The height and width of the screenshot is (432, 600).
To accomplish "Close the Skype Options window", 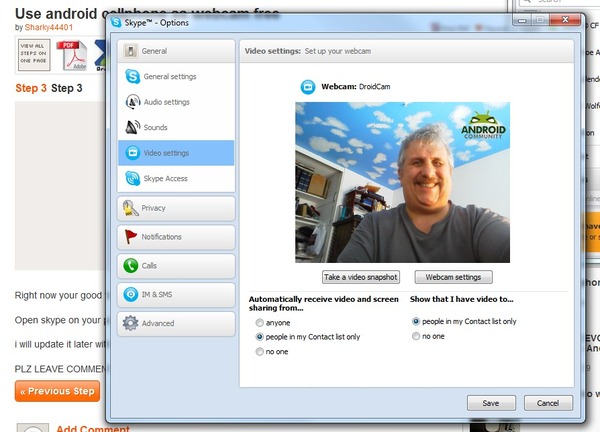I will (x=565, y=20).
